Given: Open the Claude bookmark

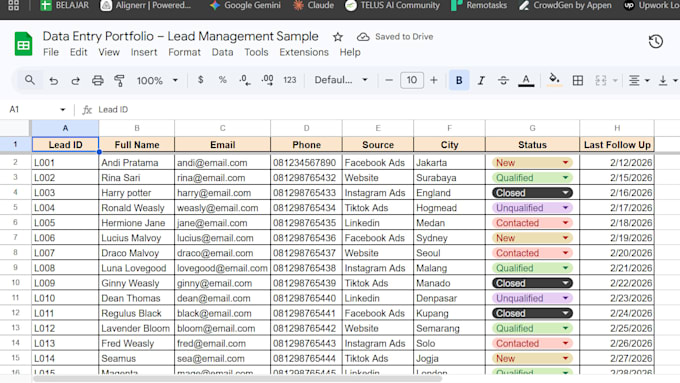Looking at the screenshot, I should point(314,6).
